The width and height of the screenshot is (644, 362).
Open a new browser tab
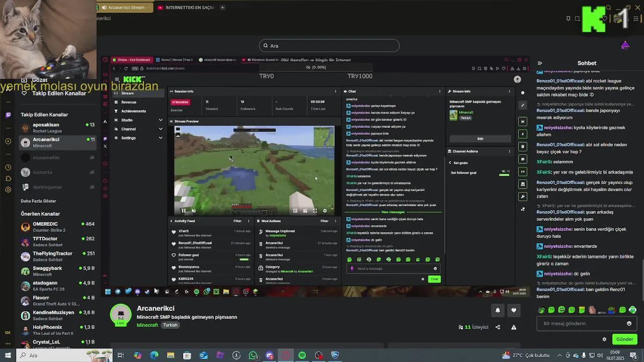[222, 8]
